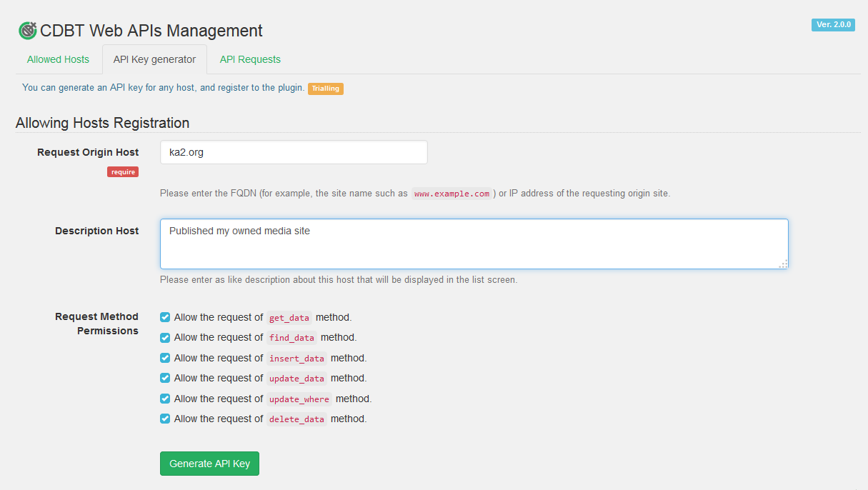
Task: Click inside the Description Host textarea
Action: (474, 244)
